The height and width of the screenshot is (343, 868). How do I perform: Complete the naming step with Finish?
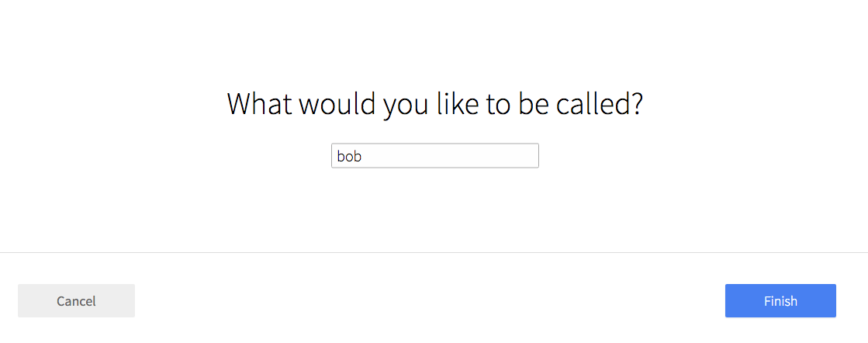coord(780,301)
